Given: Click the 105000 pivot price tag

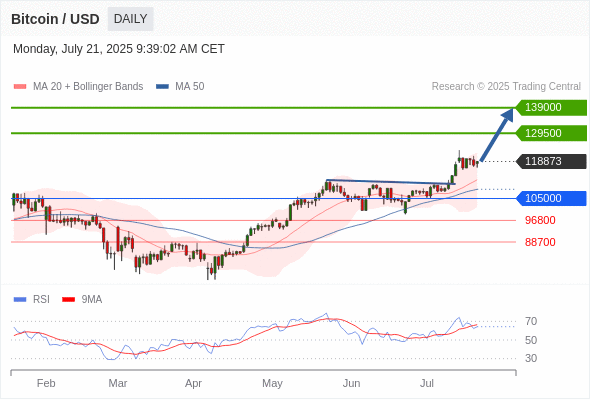Looking at the screenshot, I should 551,198.
